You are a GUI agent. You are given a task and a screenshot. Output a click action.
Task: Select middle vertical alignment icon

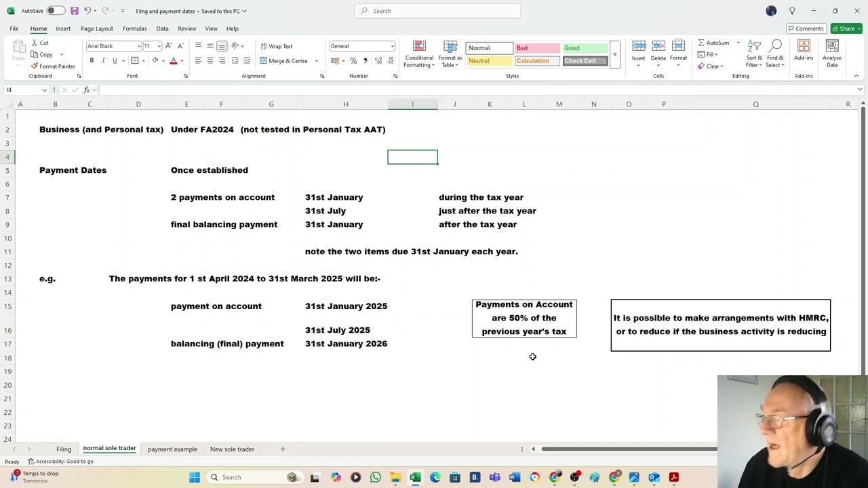[210, 46]
